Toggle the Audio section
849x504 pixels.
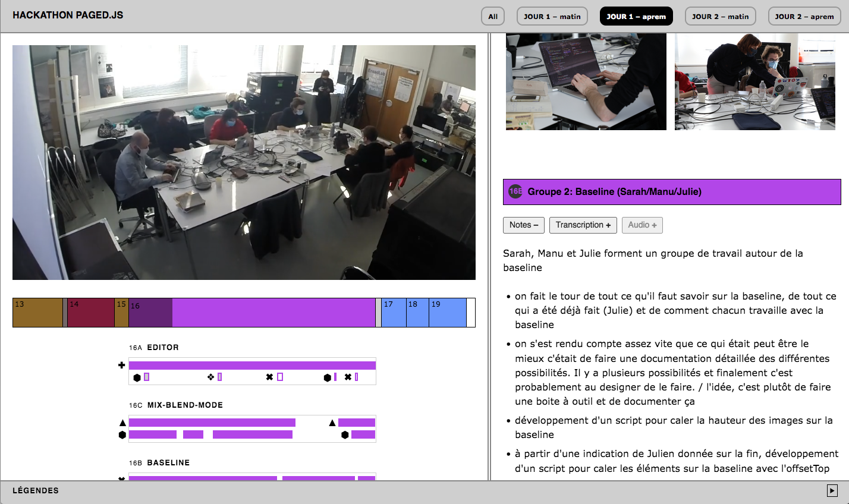pyautogui.click(x=642, y=225)
